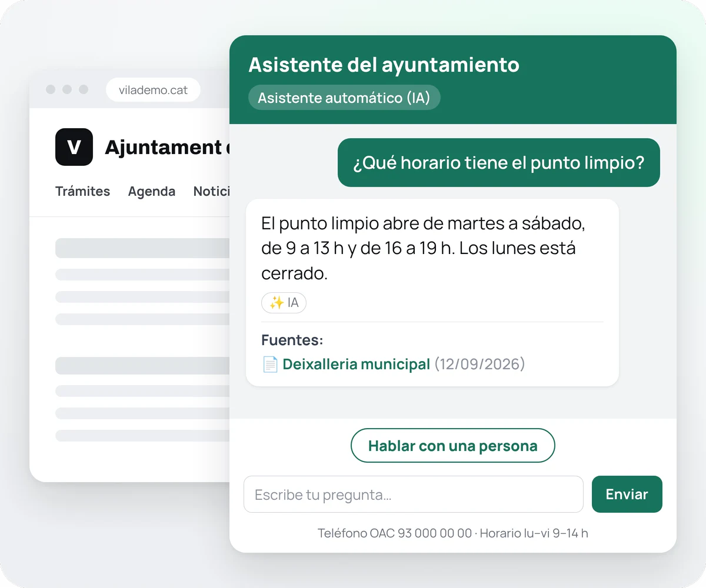Viewport: 706px width, 588px height.
Task: Open the Deixalleria municipal source link
Action: tap(356, 364)
